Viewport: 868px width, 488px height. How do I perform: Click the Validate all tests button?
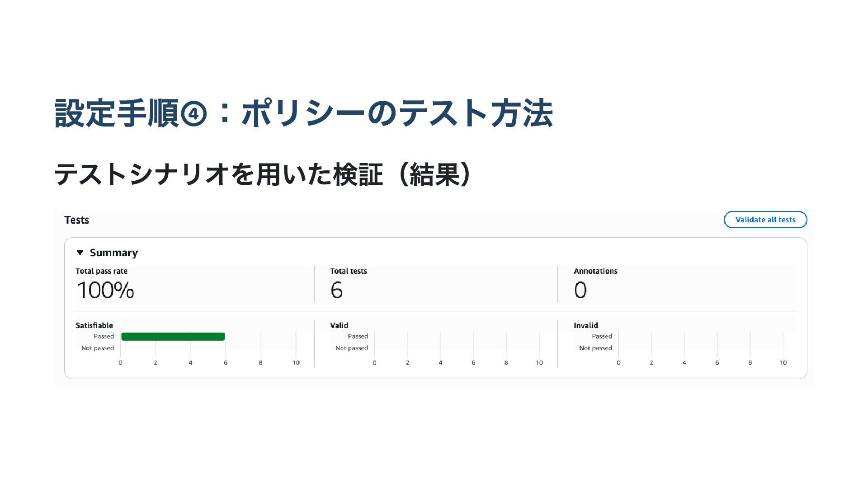click(765, 220)
